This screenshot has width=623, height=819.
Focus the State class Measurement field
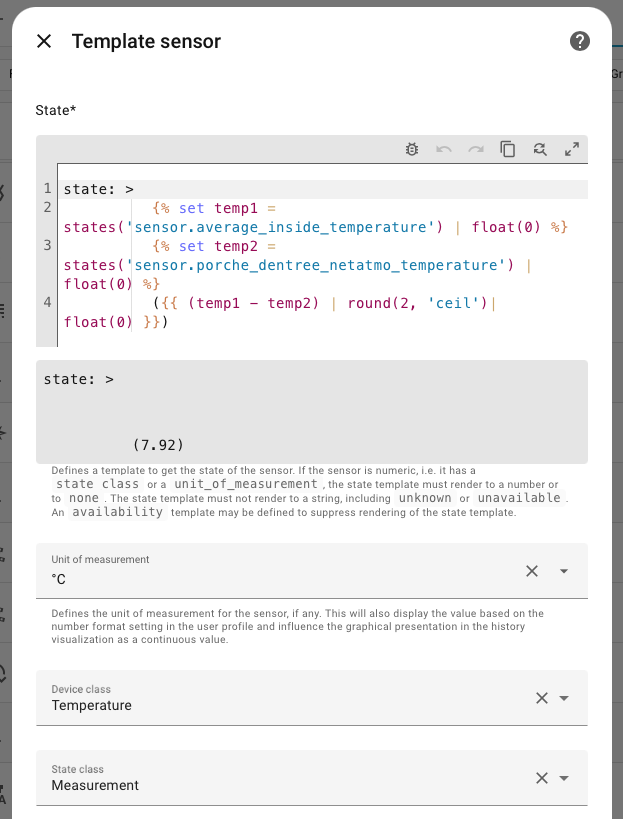click(x=280, y=785)
